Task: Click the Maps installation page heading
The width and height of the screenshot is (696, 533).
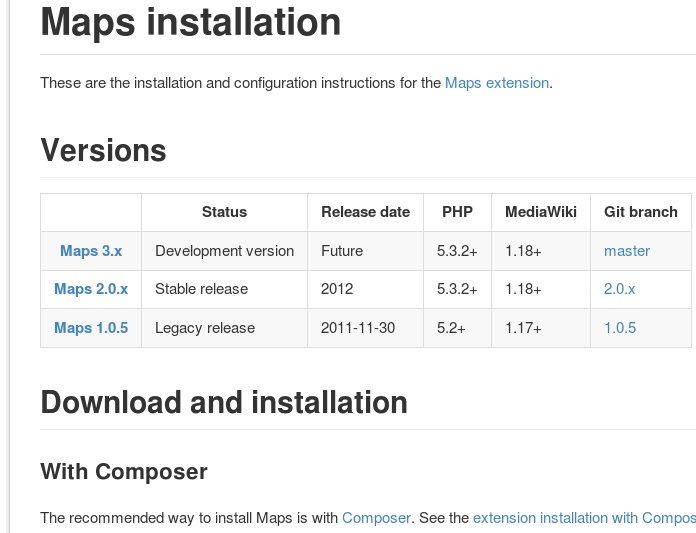Action: click(x=190, y=22)
